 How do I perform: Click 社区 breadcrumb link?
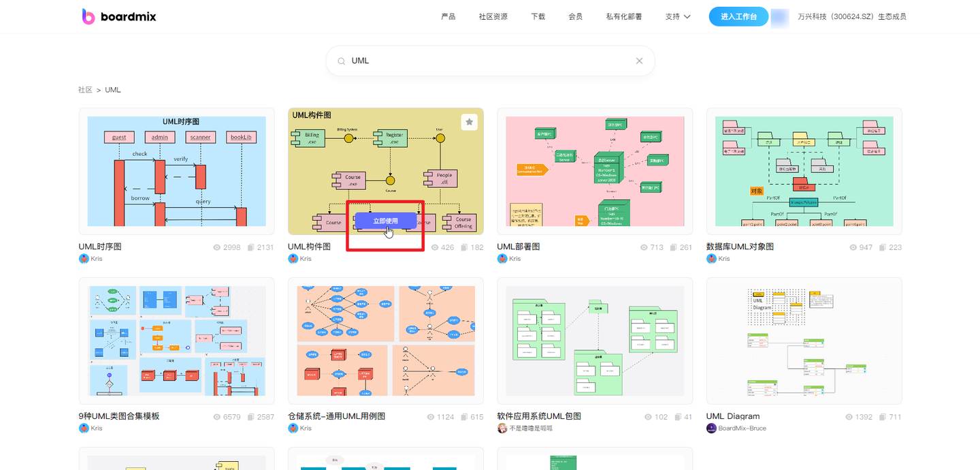tap(85, 90)
